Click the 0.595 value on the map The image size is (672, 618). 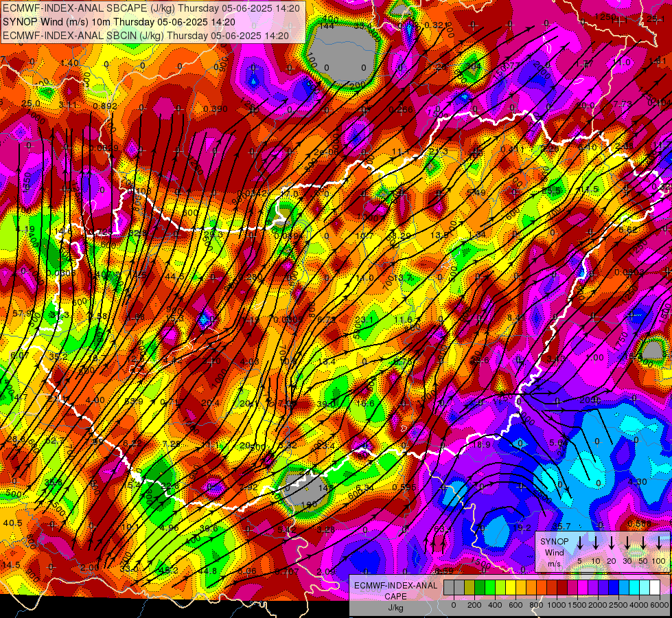coord(404,488)
